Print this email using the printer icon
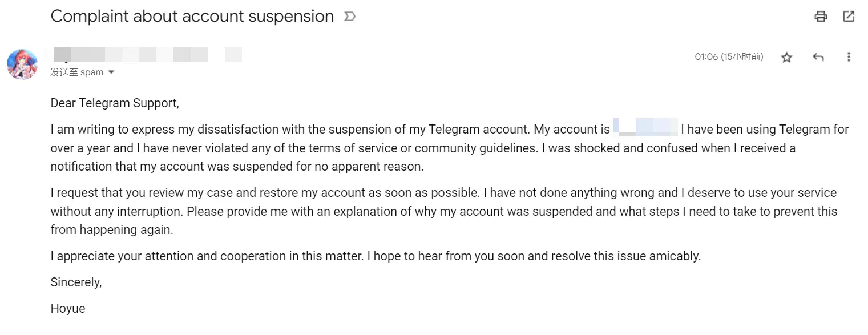Viewport: 868px width, 335px height. coord(821,17)
